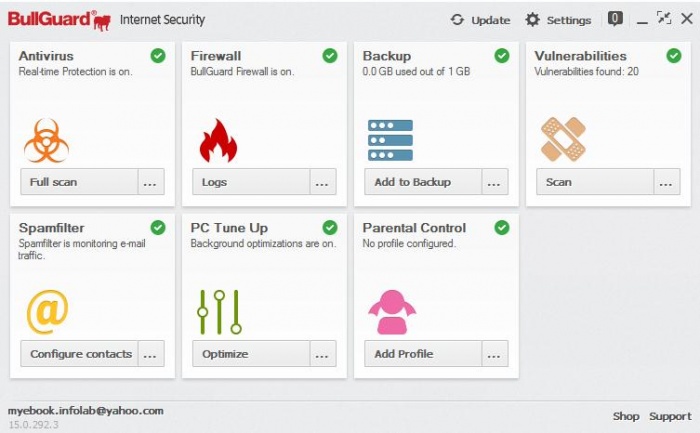700x433 pixels.
Task: Click the Firewall flame icon
Action: [x=218, y=140]
